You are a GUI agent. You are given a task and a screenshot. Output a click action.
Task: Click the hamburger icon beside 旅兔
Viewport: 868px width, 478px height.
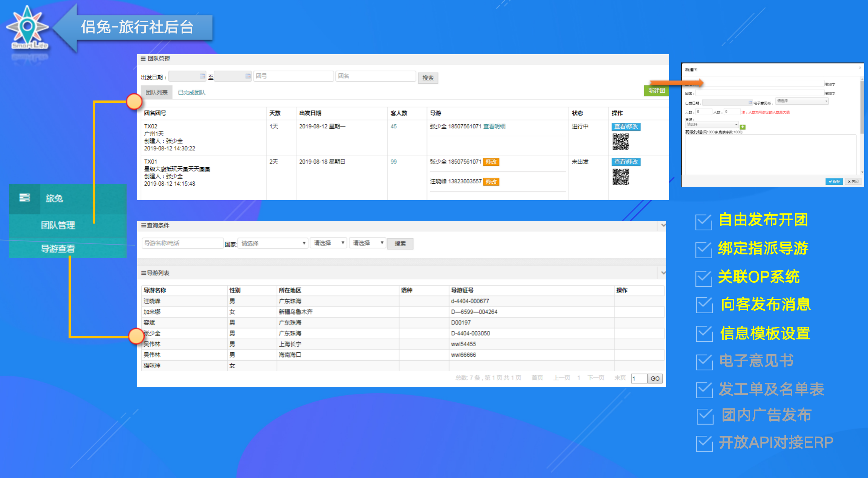pos(24,198)
